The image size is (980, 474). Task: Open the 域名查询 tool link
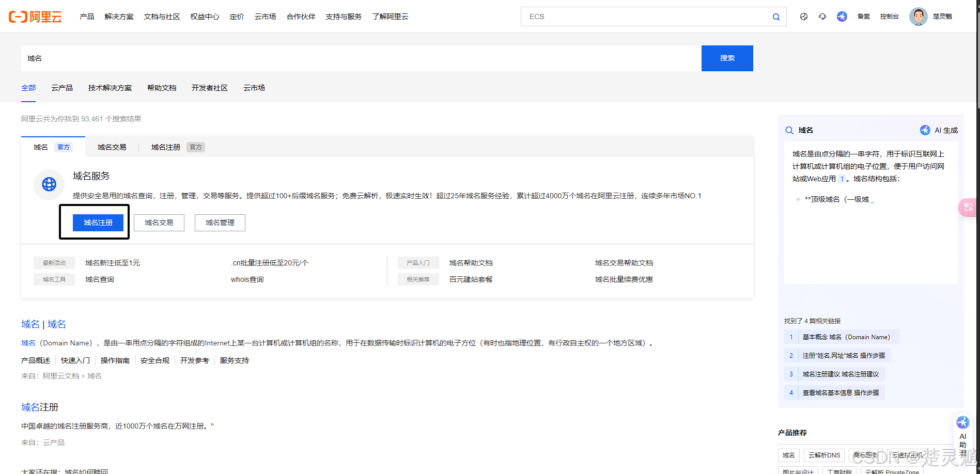pos(100,279)
